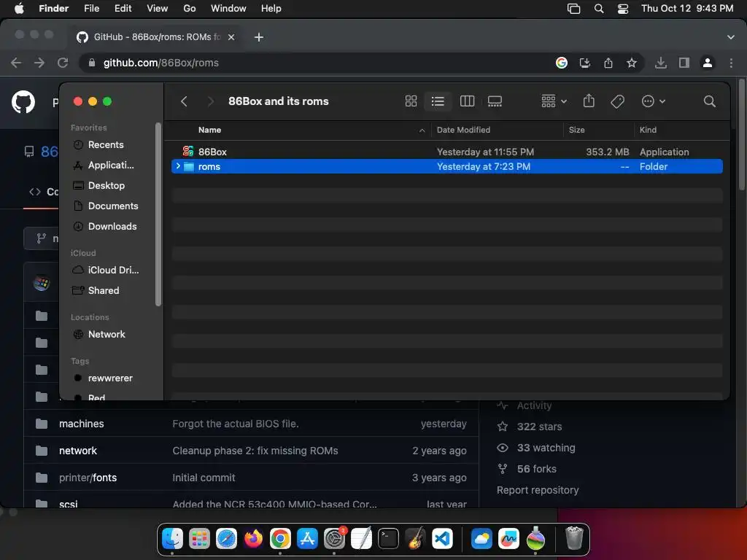
Task: Open Chrome profile icon
Action: coord(708,63)
